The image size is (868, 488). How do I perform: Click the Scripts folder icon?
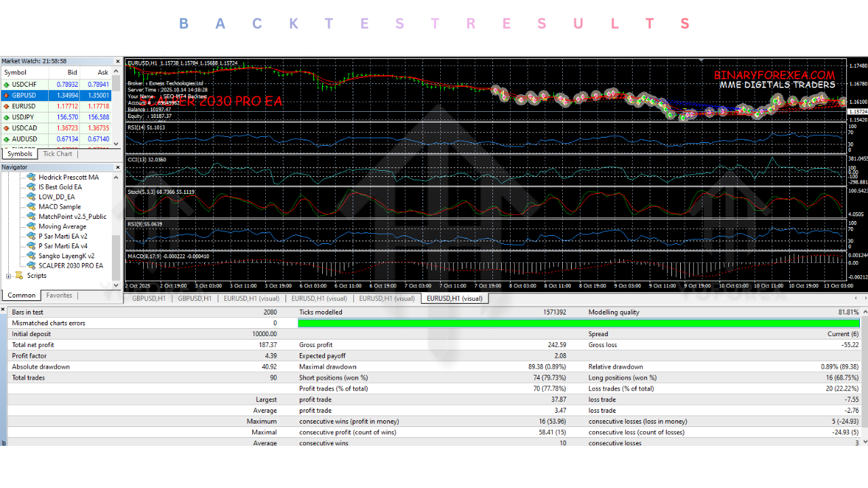[x=18, y=275]
